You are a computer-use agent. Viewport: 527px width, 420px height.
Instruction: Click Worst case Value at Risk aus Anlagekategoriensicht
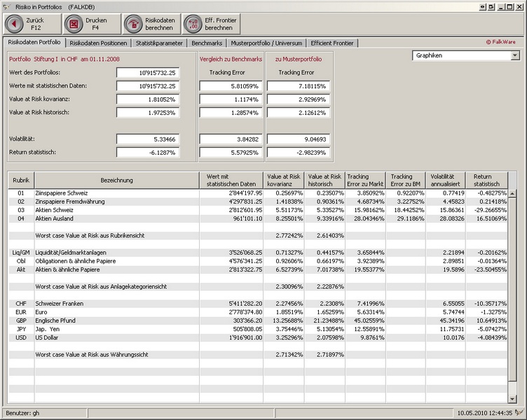point(101,287)
